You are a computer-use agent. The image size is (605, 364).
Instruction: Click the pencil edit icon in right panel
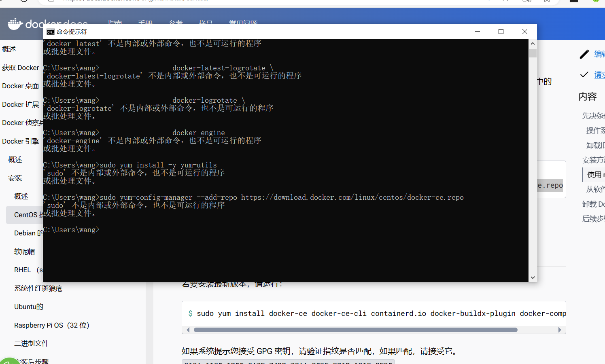(x=584, y=54)
